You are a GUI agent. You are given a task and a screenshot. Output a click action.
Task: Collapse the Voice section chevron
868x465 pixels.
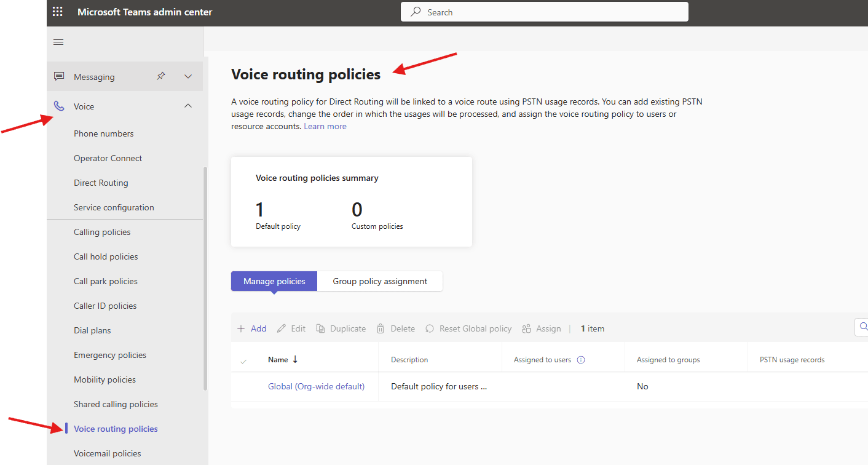pyautogui.click(x=188, y=106)
